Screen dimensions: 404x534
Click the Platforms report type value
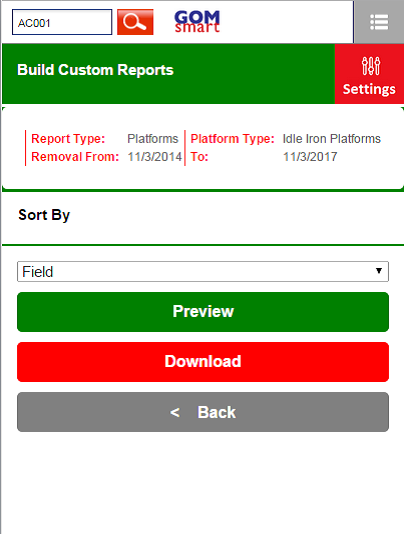click(153, 139)
